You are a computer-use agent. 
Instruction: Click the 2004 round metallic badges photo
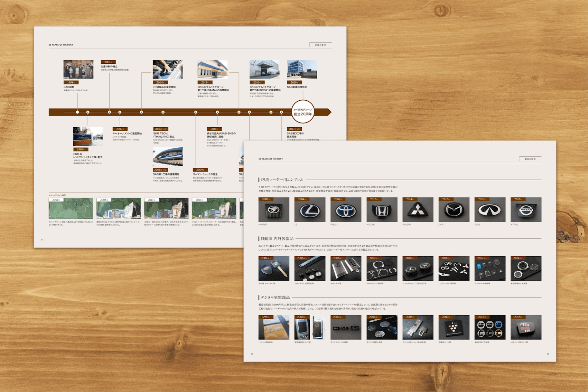(x=382, y=327)
